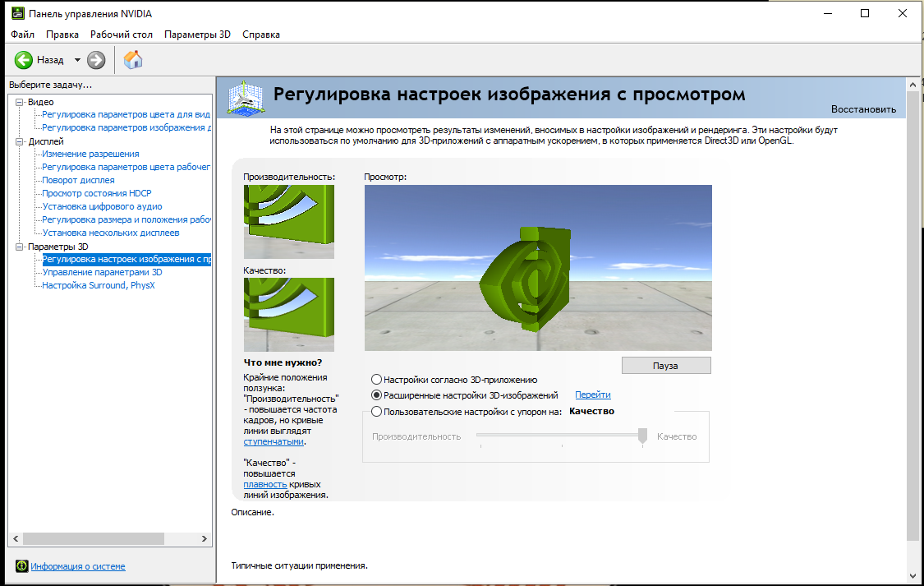Screen dimensions: 924x586
Task: Click the main page scroll up arrow
Action: click(913, 85)
